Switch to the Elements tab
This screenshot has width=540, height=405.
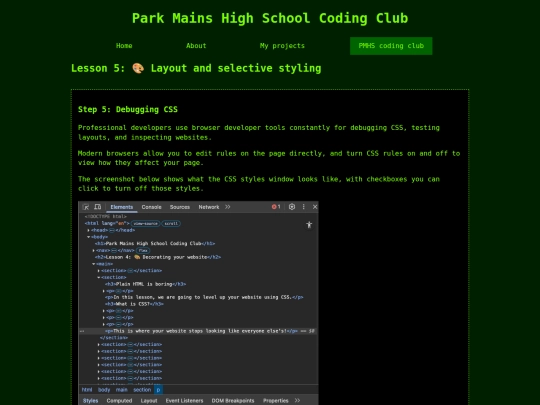122,207
